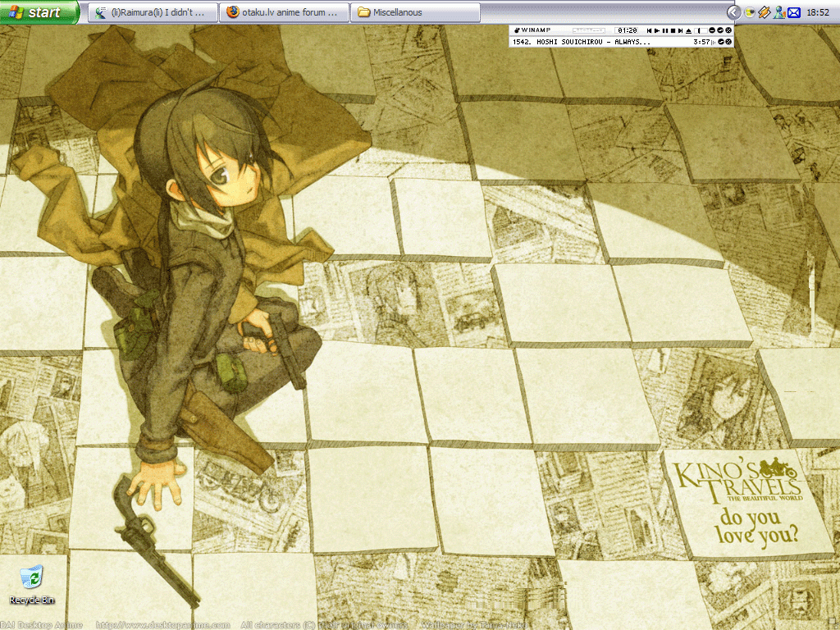Open the MSN Messenger tray icon

[779, 12]
